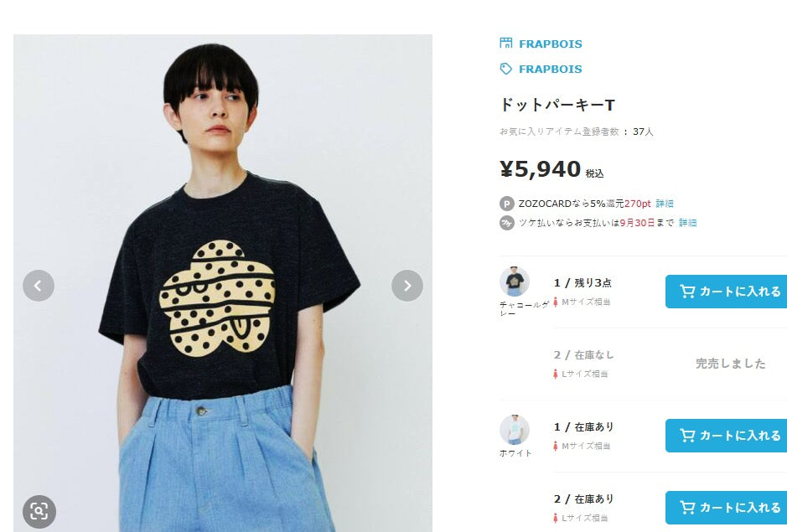Click the ツケ払い payment icon
This screenshot has width=787, height=532.
[x=507, y=223]
